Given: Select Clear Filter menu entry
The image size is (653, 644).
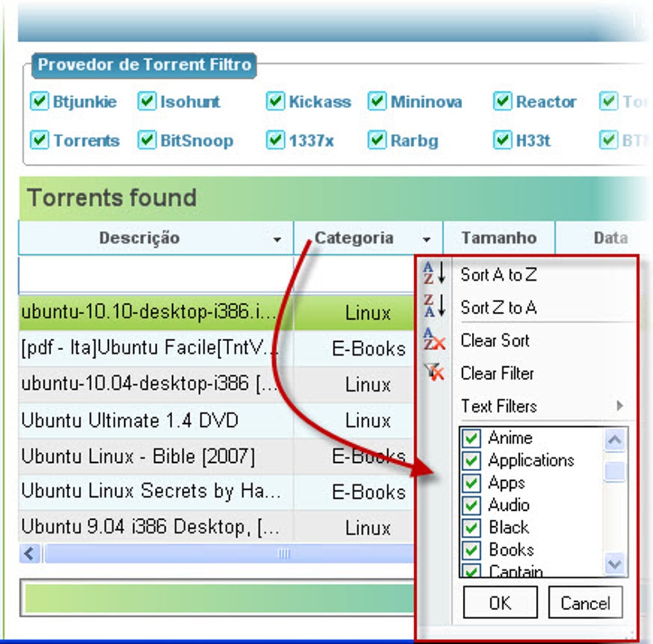Looking at the screenshot, I should click(497, 373).
